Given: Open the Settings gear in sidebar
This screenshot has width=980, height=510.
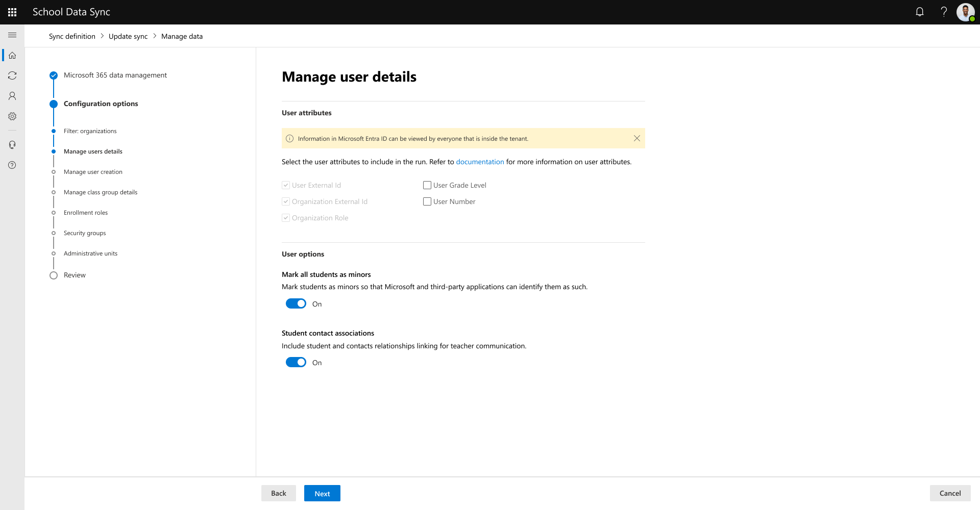Looking at the screenshot, I should tap(12, 116).
